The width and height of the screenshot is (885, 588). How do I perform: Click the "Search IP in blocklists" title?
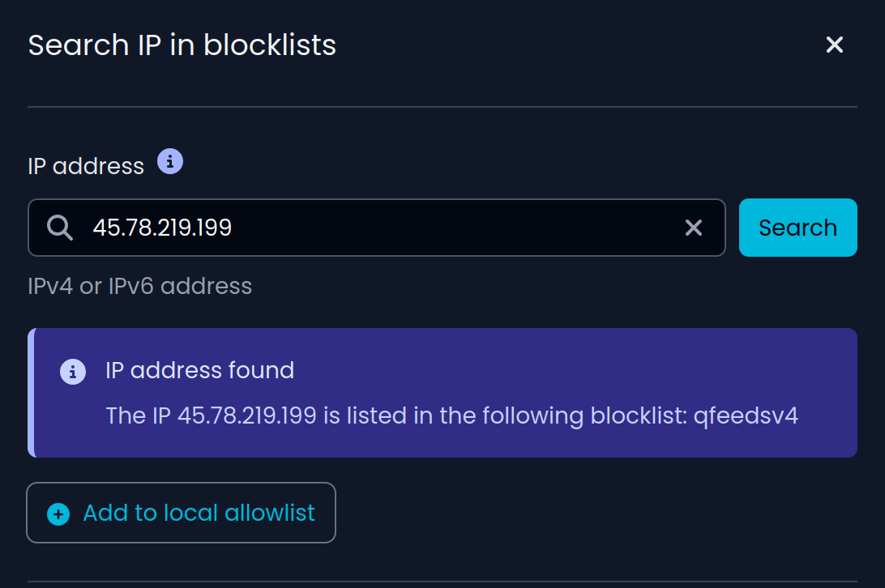(x=182, y=45)
